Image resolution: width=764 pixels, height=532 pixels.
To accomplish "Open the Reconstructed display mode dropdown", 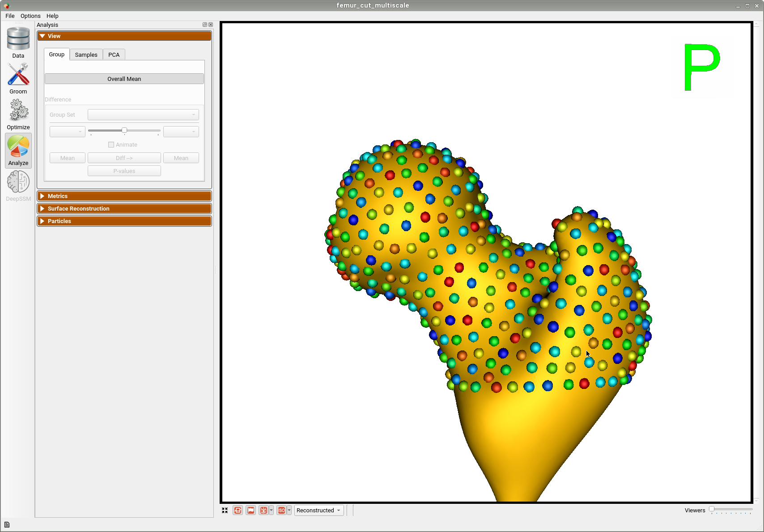I will coord(319,510).
